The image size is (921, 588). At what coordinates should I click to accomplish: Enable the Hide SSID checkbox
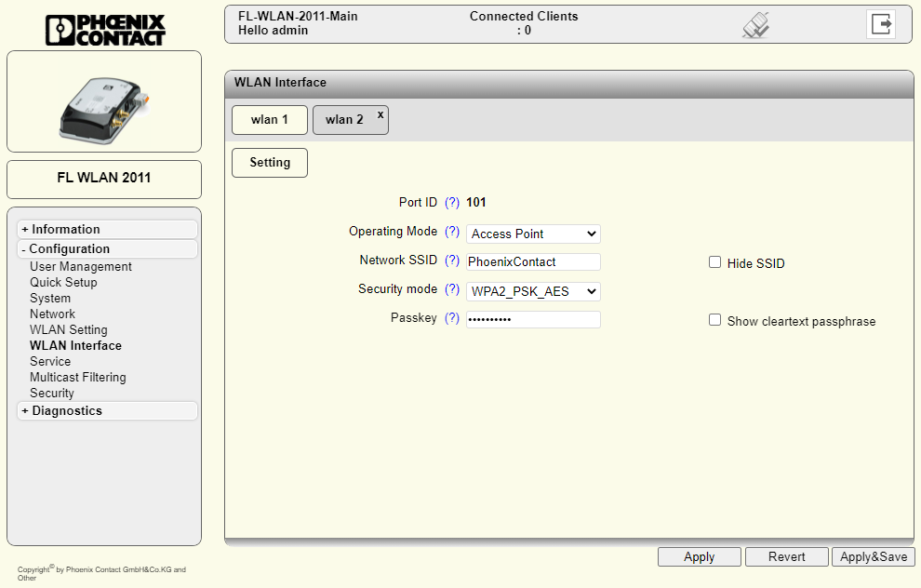coord(715,262)
